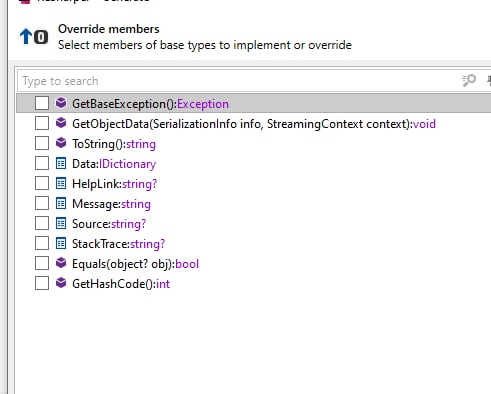Tick the Message:string checkbox
The height and width of the screenshot is (394, 491).
(x=42, y=203)
